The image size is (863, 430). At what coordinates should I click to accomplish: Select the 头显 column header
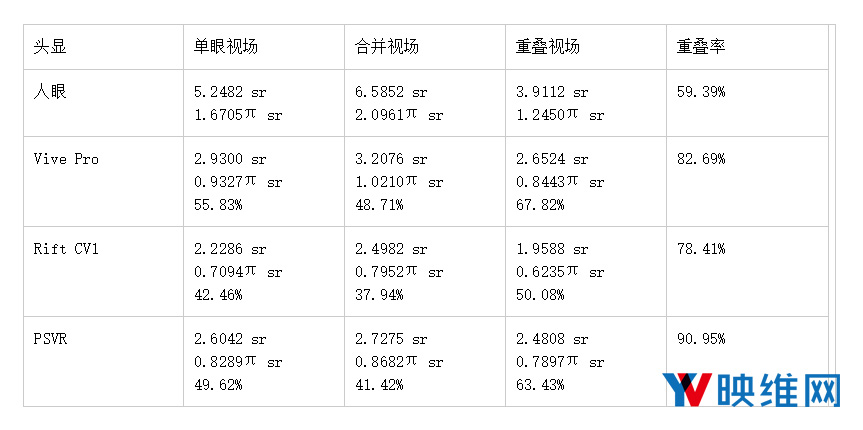[50, 47]
